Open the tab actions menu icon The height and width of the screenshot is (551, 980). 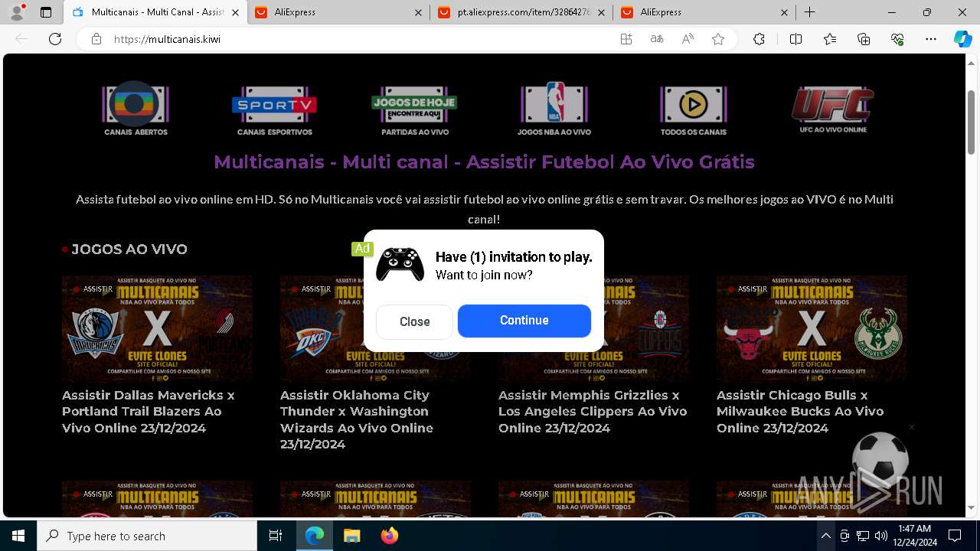pos(46,12)
